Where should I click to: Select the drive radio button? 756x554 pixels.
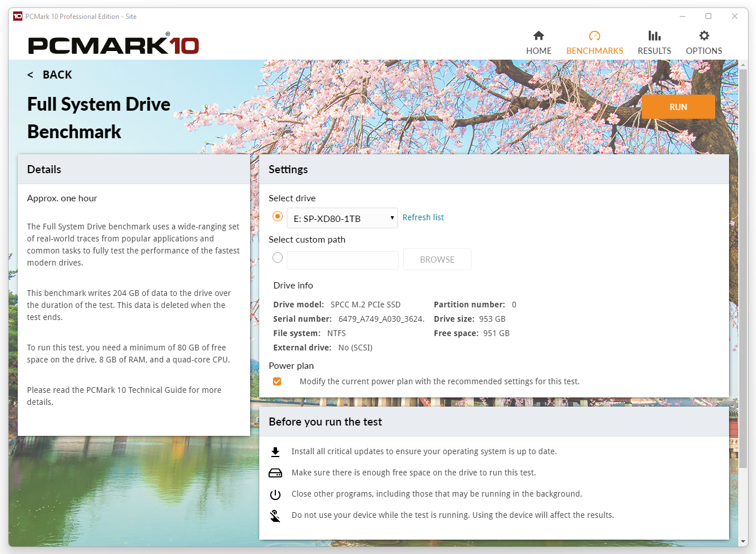(x=278, y=216)
